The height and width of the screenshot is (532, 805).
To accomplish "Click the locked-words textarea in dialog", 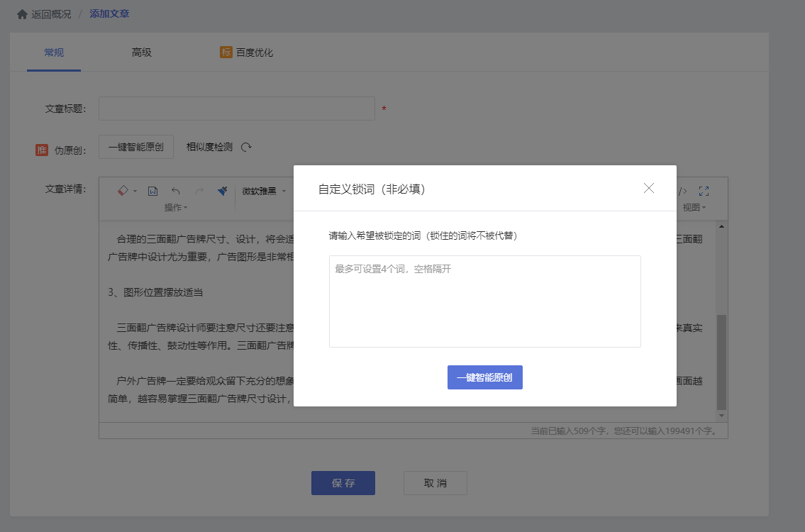I will [484, 301].
